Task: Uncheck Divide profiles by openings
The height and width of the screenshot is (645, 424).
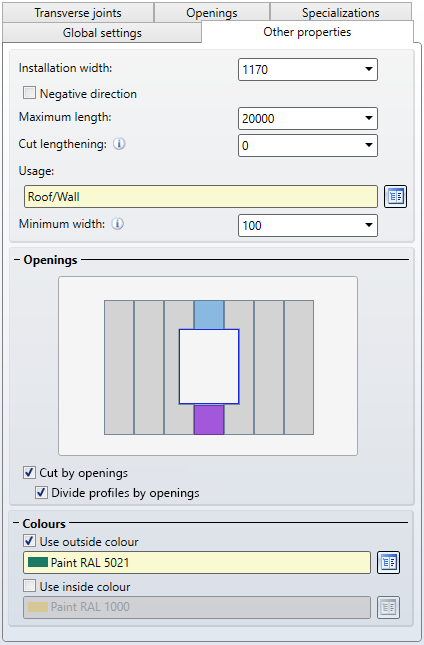Action: 41,492
